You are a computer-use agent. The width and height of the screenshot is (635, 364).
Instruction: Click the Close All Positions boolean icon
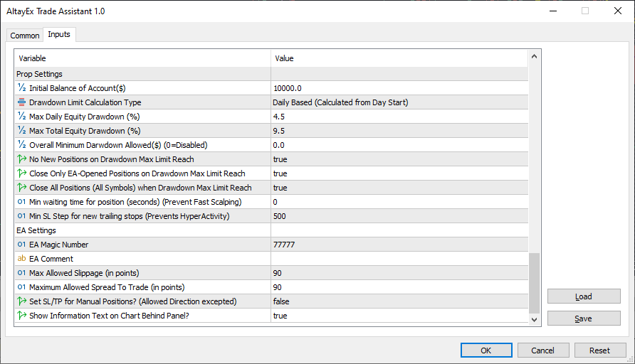(x=21, y=187)
